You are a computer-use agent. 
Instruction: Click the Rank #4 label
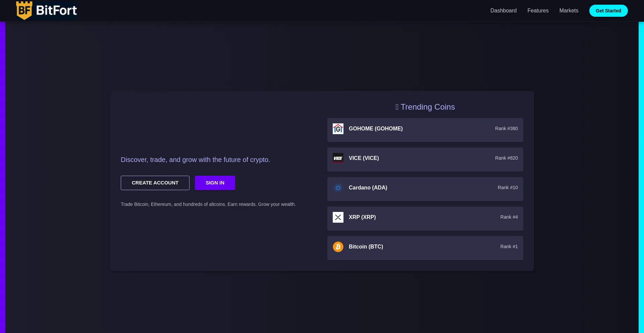[509, 217]
